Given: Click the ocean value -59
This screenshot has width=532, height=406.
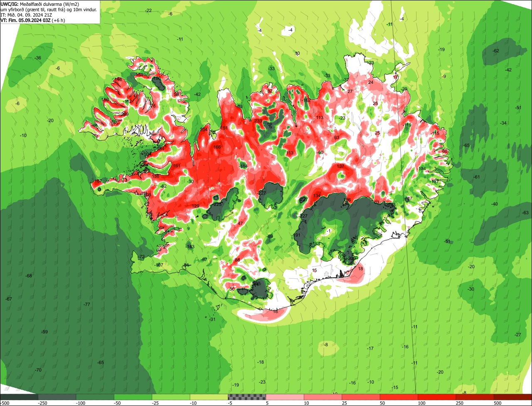Looking at the screenshot, I should pos(44,332).
